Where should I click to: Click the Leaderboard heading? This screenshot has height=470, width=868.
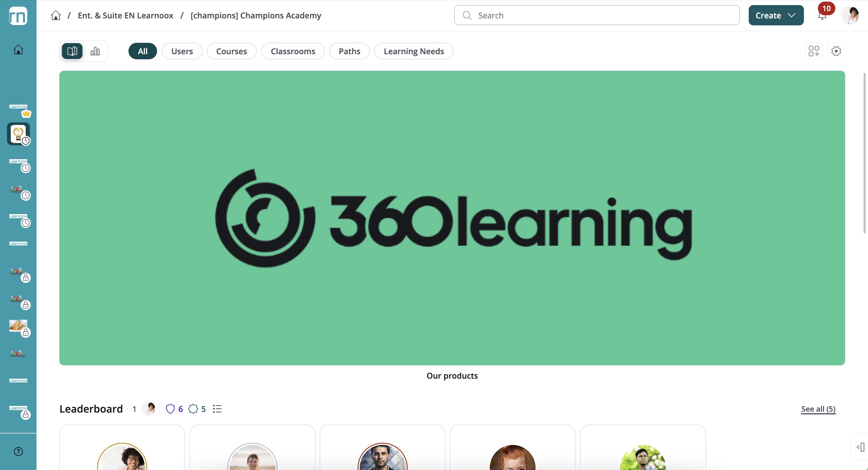point(91,409)
